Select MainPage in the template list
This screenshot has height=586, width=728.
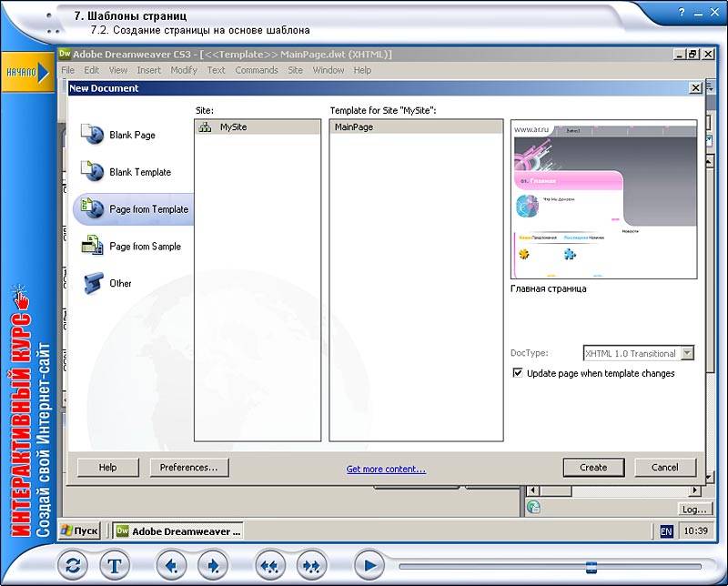point(416,126)
